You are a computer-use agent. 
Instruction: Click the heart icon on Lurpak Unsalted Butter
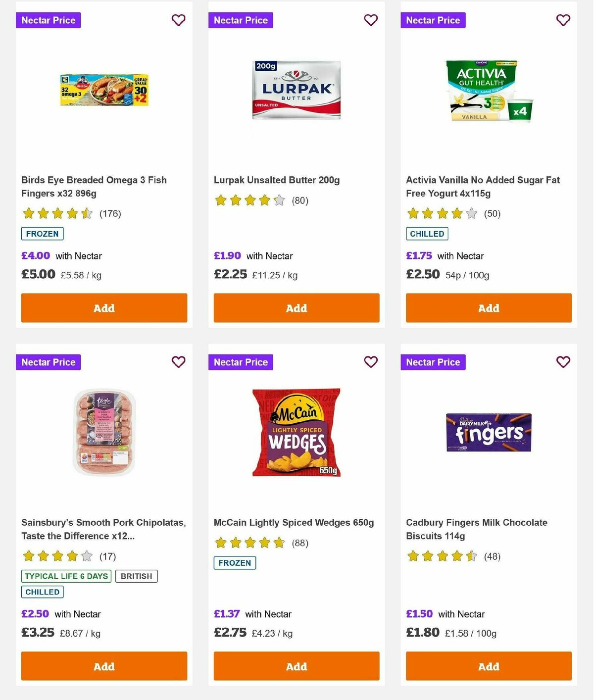(x=371, y=20)
